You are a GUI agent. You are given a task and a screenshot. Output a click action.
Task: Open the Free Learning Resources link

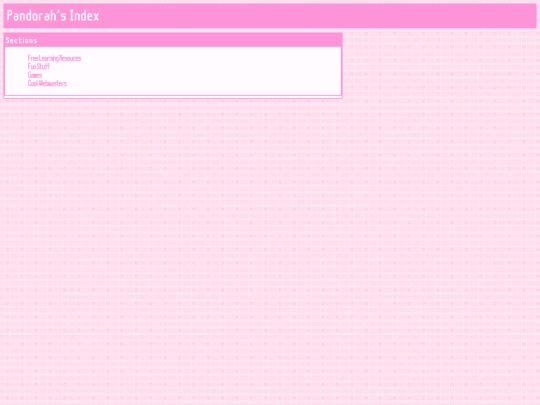click(54, 58)
